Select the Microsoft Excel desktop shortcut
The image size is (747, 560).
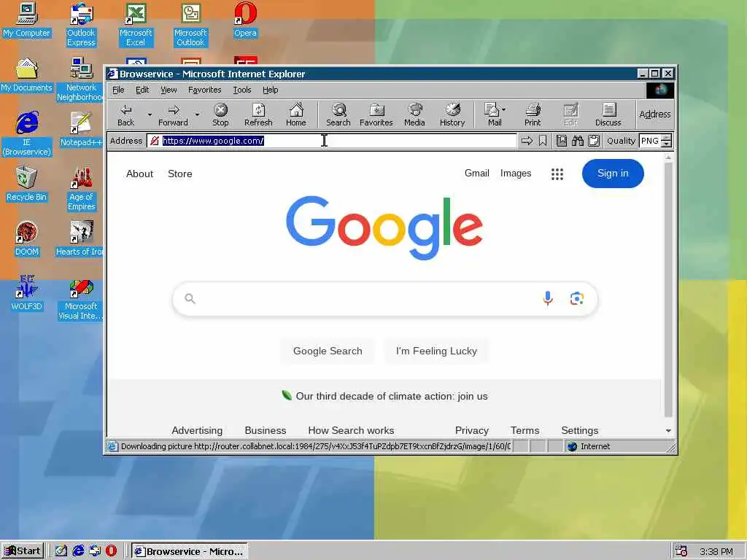[136, 25]
